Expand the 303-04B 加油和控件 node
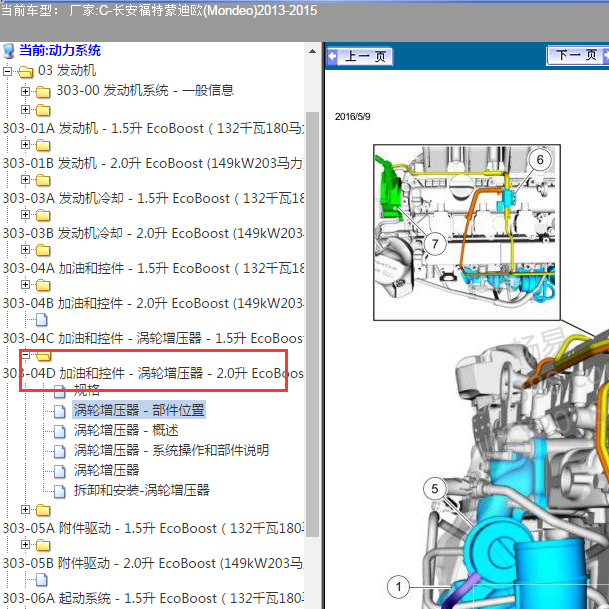The height and width of the screenshot is (609, 609). point(26,284)
